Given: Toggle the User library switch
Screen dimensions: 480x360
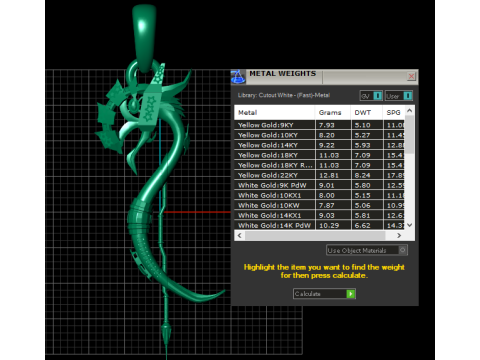Looking at the screenshot, I should click(x=399, y=96).
